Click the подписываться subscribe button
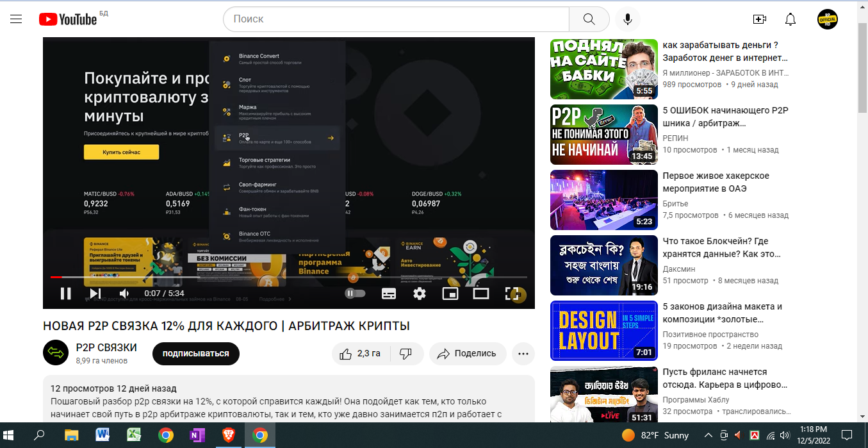Screen dimensions: 868x448 (195, 353)
